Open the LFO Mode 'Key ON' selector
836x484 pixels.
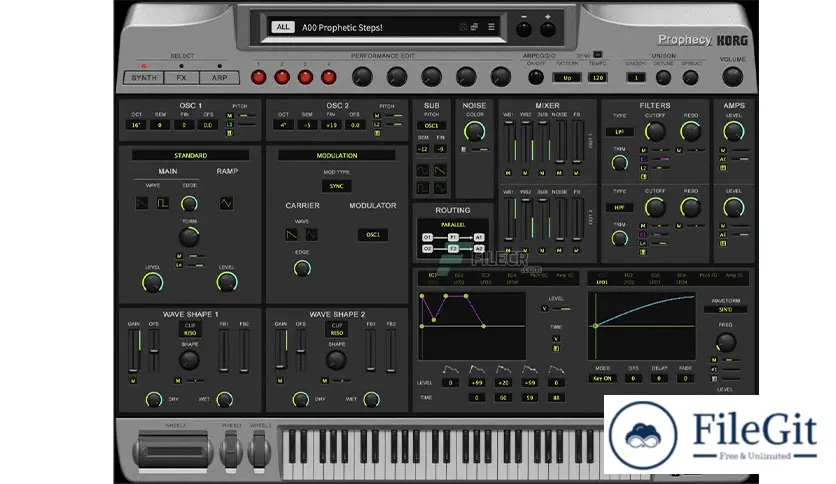click(602, 378)
